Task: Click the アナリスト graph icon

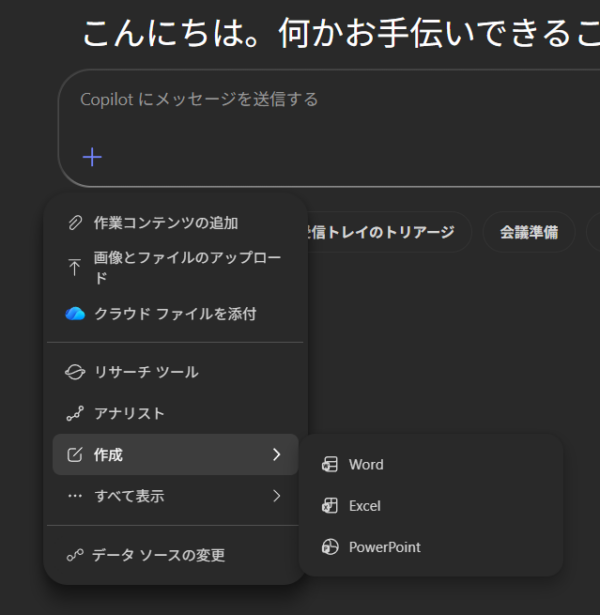Action: click(x=75, y=413)
